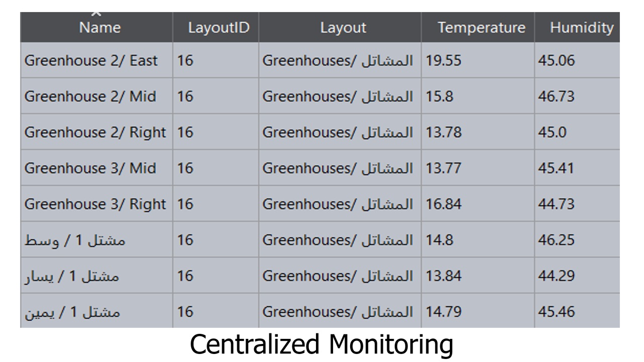This screenshot has height=362, width=644.
Task: Click the temperature value 19.55
Action: 443,61
